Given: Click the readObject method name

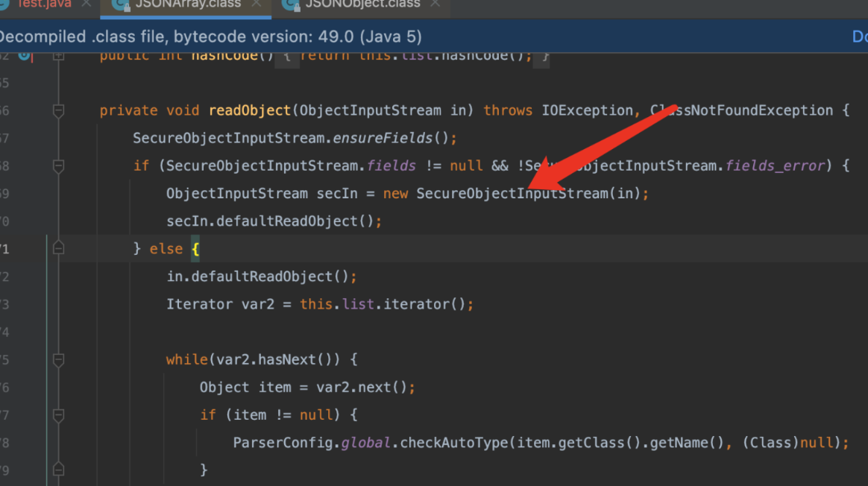Looking at the screenshot, I should coord(250,110).
